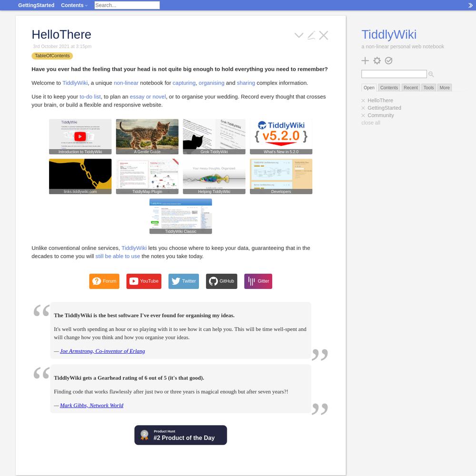This screenshot has width=476, height=476.
Task: Open the Helping TiddlyWiki thumbnail
Action: click(214, 177)
